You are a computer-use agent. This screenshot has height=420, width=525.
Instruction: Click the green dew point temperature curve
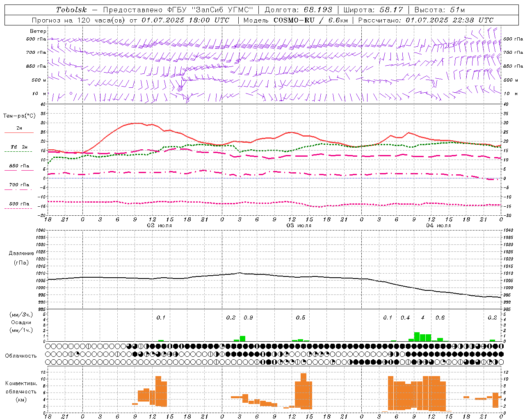click(x=275, y=150)
